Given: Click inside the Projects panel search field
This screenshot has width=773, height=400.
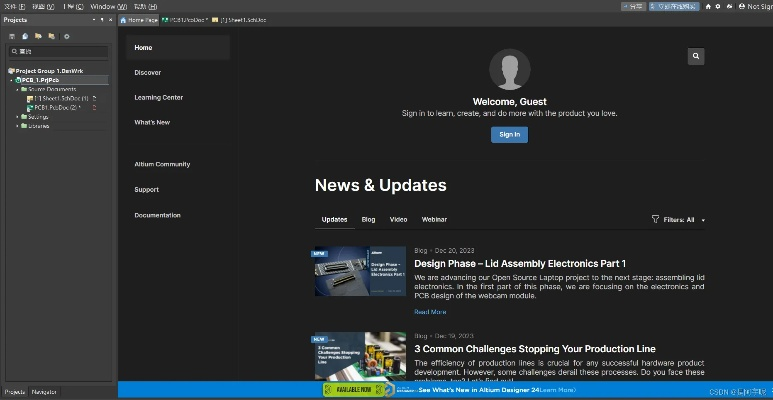Looking at the screenshot, I should (x=60, y=51).
